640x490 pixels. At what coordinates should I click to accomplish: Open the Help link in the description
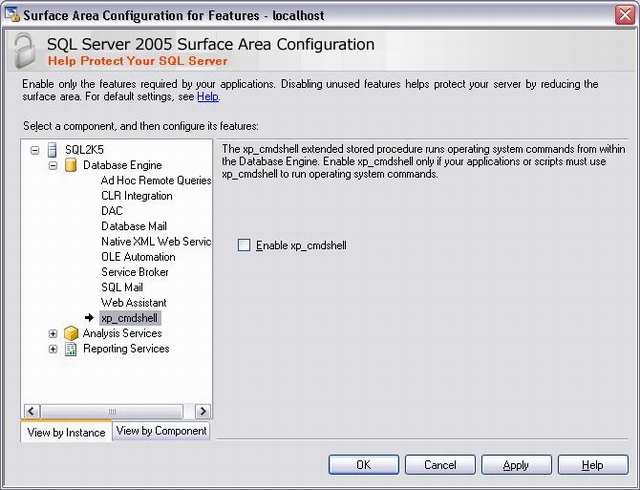tap(208, 97)
